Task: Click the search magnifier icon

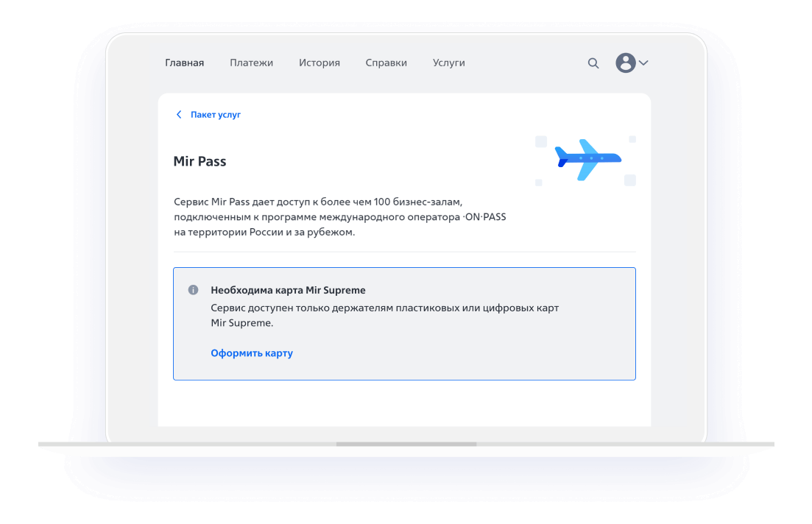Action: (593, 63)
